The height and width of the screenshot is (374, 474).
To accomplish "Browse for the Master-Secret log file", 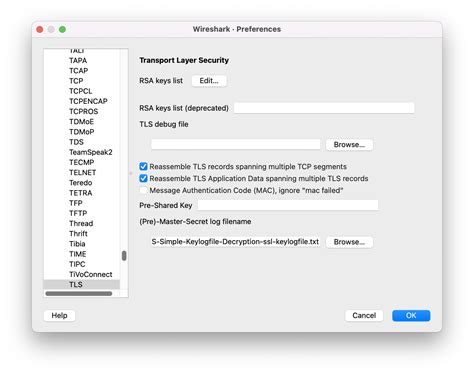I will [x=349, y=242].
